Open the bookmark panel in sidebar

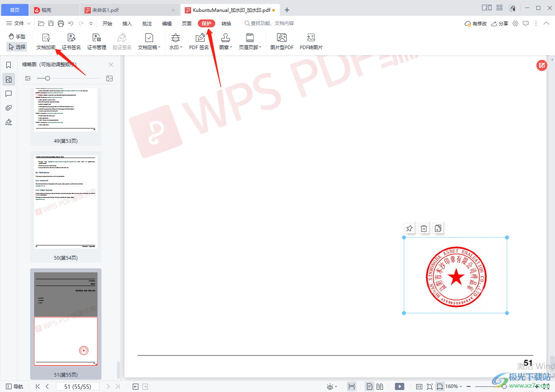pyautogui.click(x=9, y=65)
